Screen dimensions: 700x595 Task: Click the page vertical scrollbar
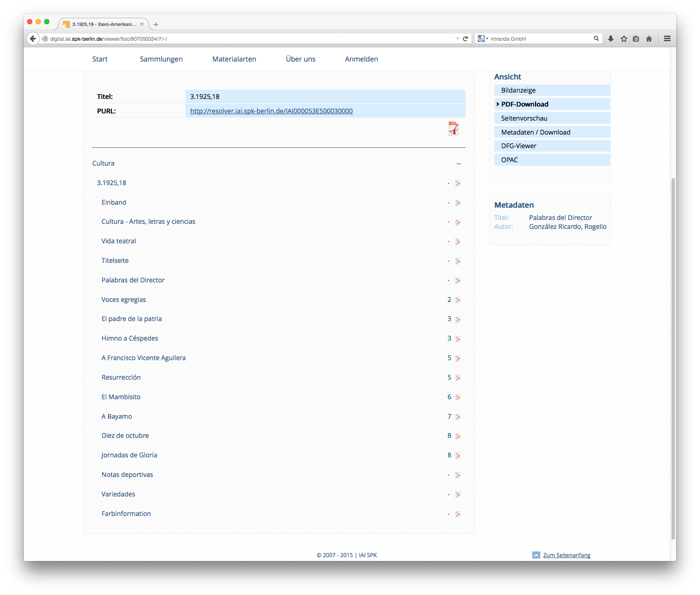click(x=673, y=359)
